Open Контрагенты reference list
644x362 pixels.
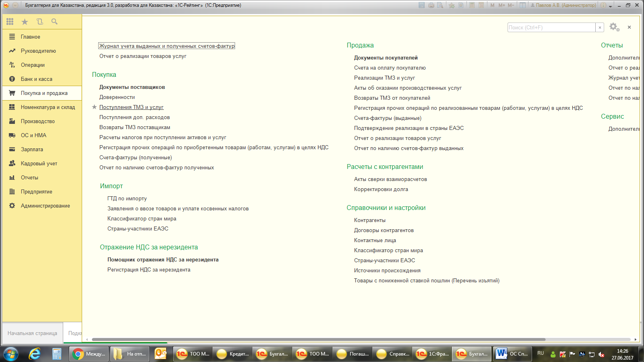click(370, 220)
